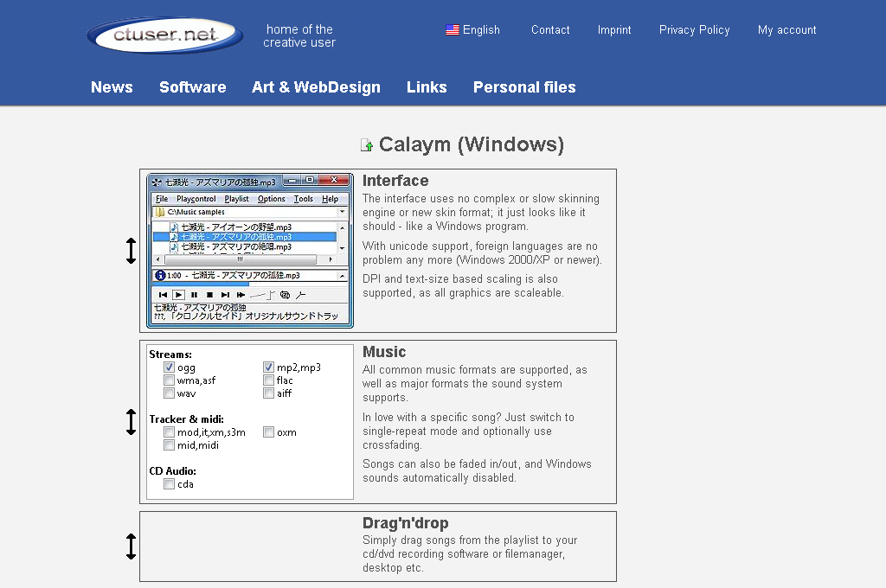
Task: Open the Software navigation menu
Action: tap(192, 87)
